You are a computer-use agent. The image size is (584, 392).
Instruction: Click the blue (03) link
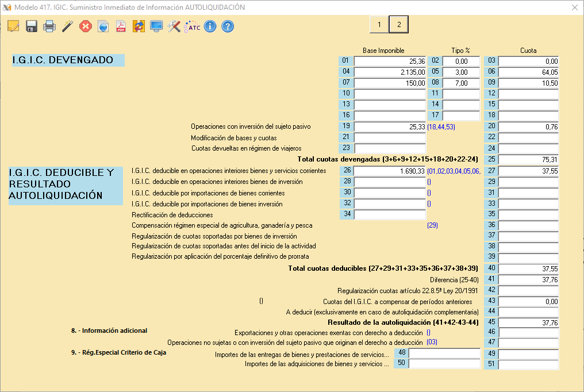point(432,342)
